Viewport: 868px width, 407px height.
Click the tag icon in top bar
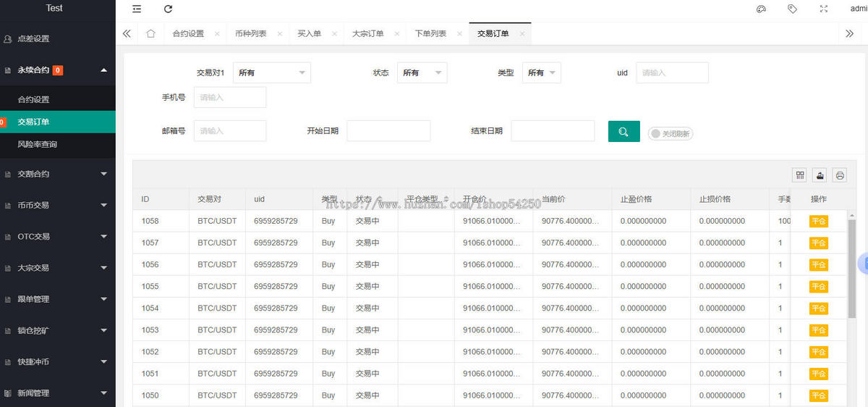pos(792,9)
